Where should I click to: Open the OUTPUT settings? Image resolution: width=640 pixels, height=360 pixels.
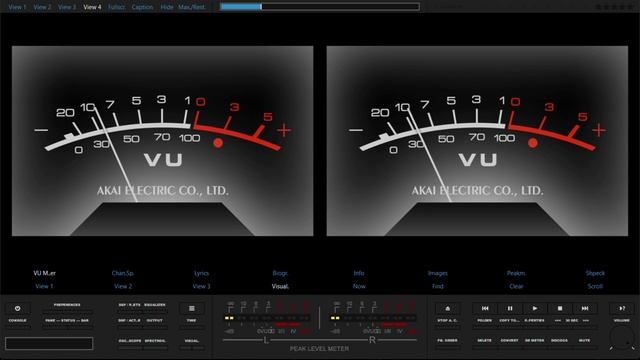click(x=155, y=321)
